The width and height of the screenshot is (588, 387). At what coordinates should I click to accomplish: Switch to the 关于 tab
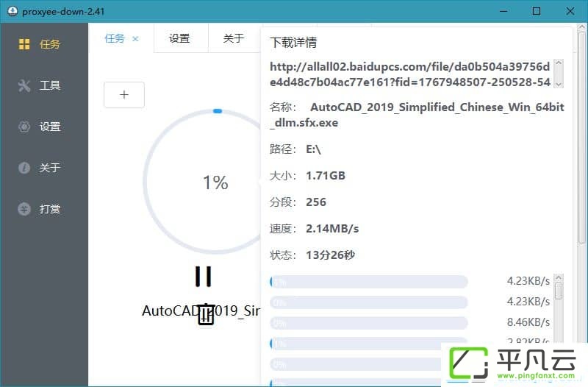coord(233,38)
